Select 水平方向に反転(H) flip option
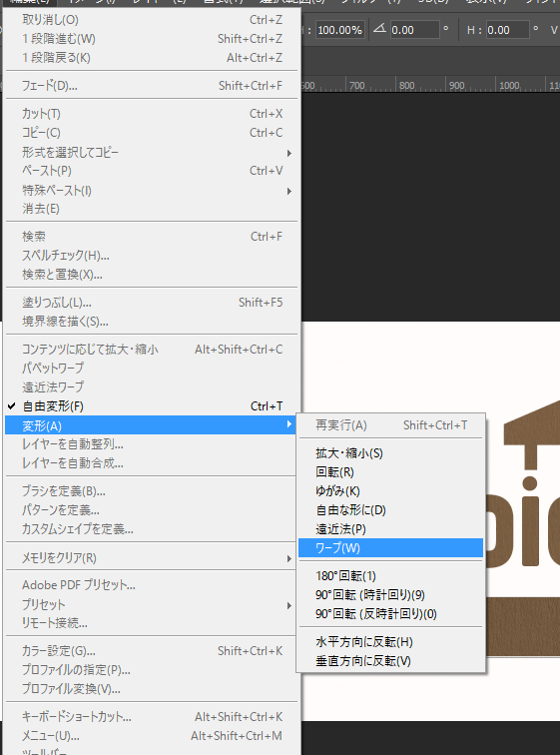The image size is (560, 755). [x=390, y=642]
